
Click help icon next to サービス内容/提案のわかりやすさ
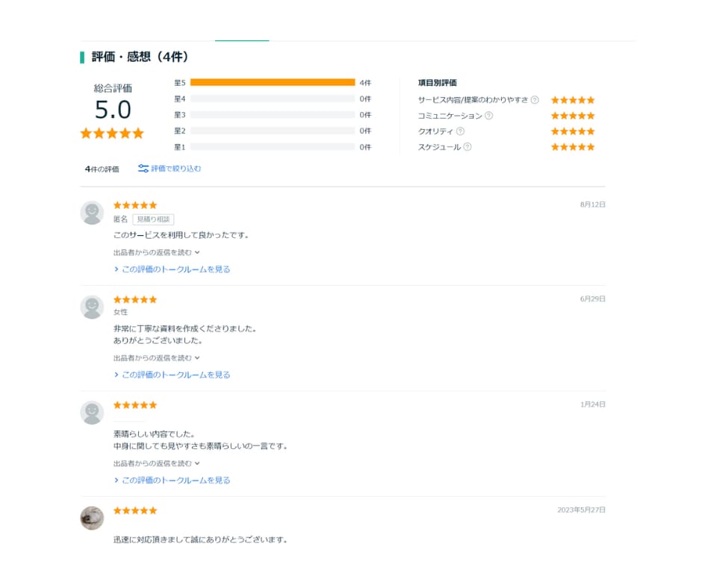click(x=535, y=100)
